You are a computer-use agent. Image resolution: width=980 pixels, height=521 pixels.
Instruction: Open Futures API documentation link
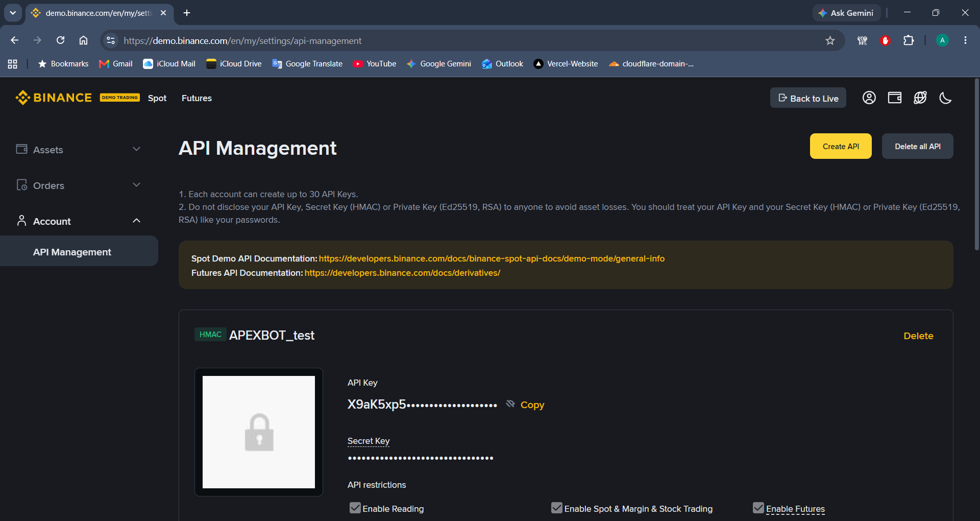402,273
